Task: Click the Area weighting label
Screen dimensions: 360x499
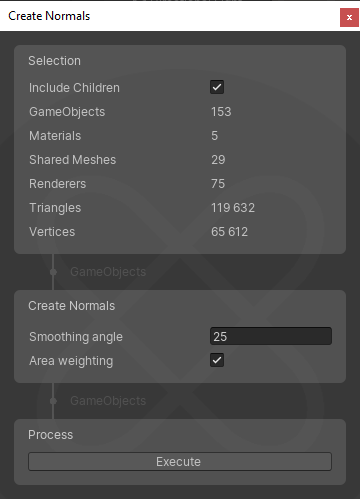Action: coord(71,361)
